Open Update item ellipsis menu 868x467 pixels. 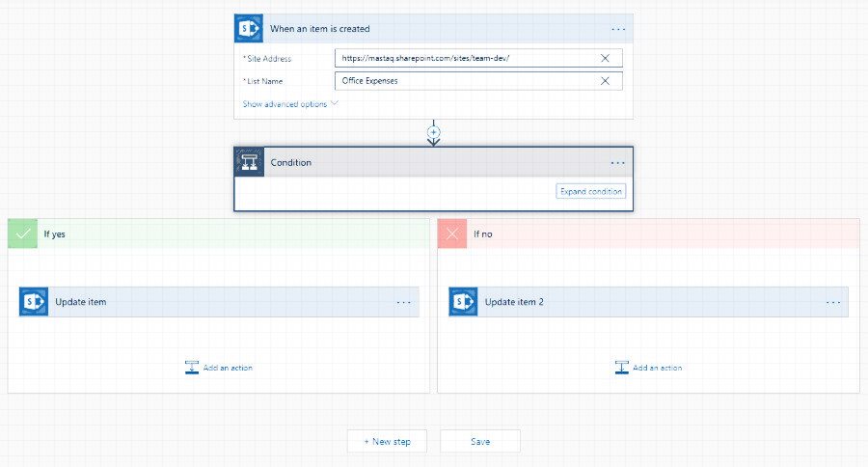404,302
